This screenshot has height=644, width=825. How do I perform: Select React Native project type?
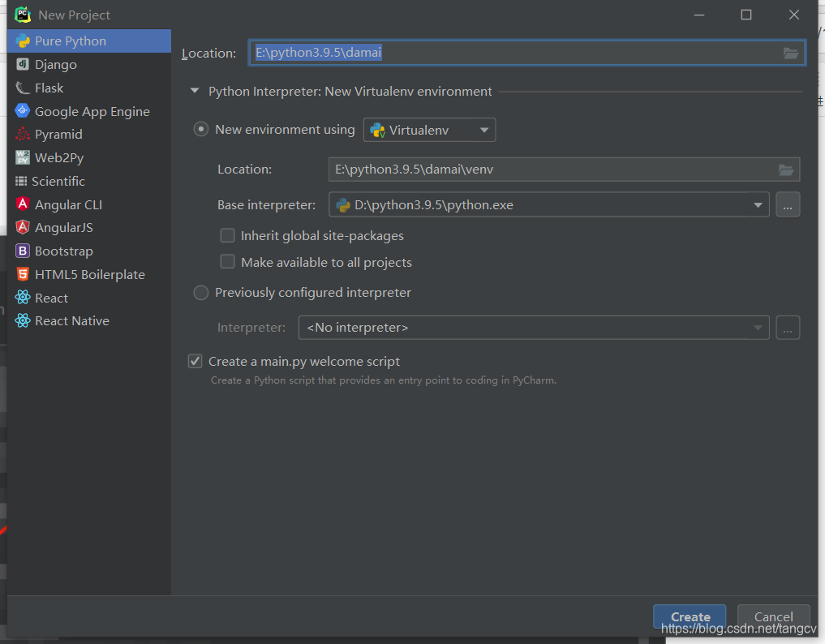[x=89, y=321]
